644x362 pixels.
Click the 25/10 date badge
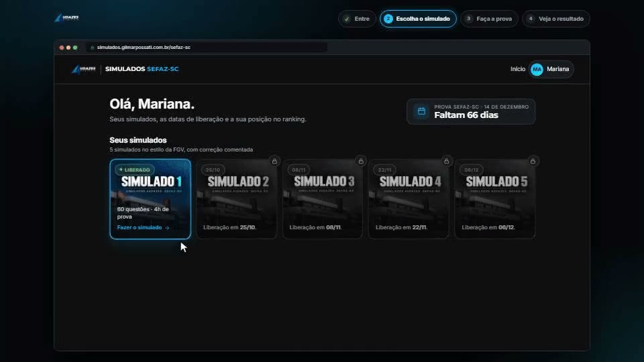click(213, 170)
